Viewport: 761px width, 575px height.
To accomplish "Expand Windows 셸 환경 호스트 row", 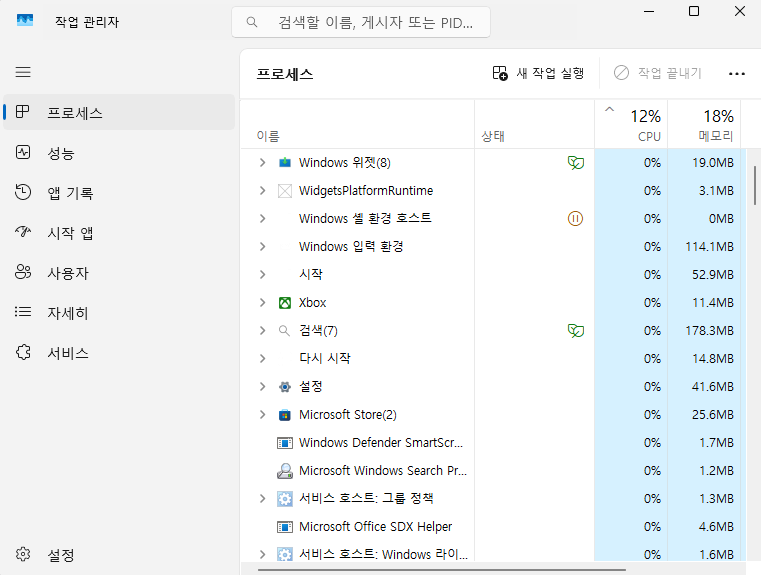I will coord(263,218).
